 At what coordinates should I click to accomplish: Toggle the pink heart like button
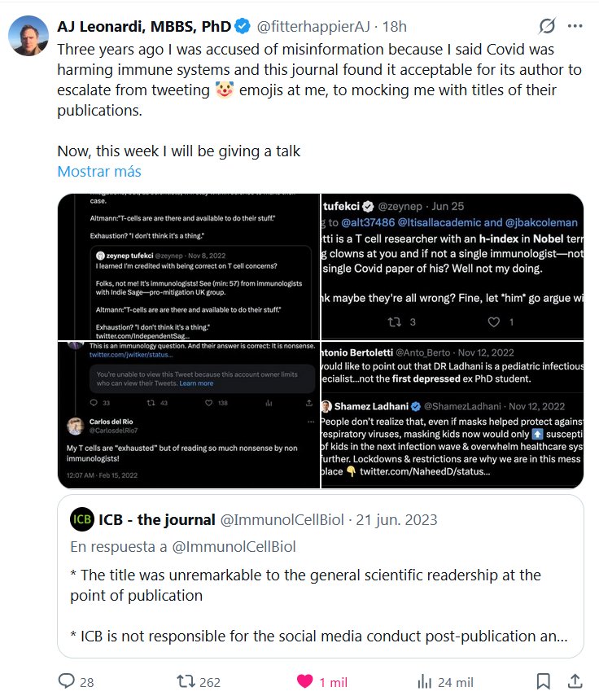pyautogui.click(x=304, y=681)
